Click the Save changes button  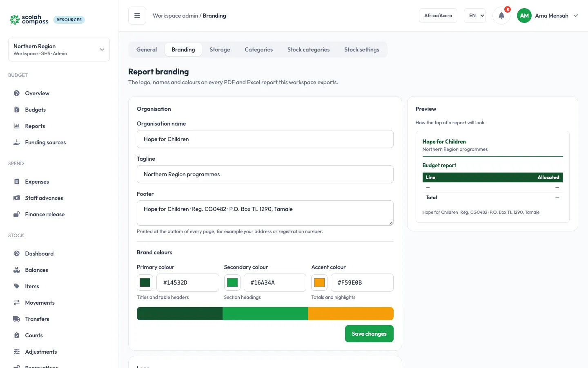[x=369, y=334]
